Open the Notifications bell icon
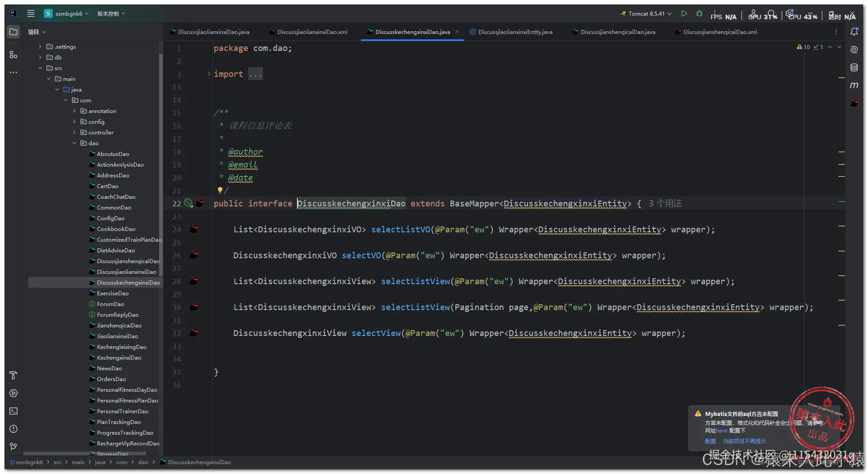This screenshot has height=474, width=868. point(854,32)
